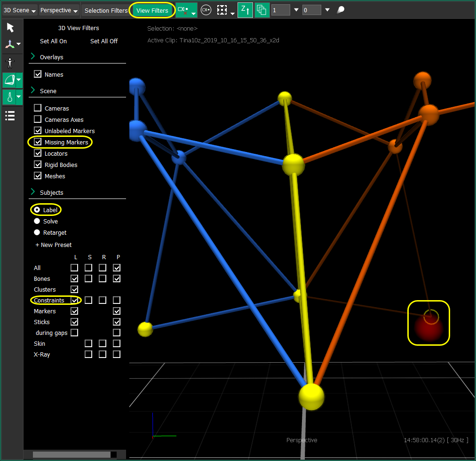Screen dimensions: 476x461
Task: Enable the Cameras checkbox
Action: tap(38, 108)
